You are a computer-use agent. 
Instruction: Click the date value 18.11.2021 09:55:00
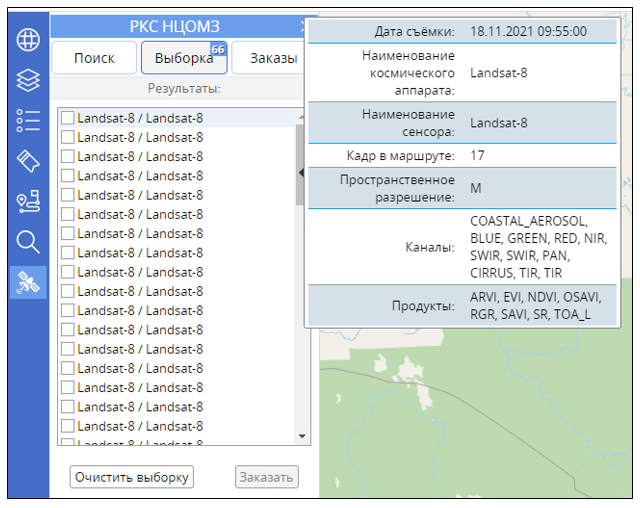click(x=529, y=31)
